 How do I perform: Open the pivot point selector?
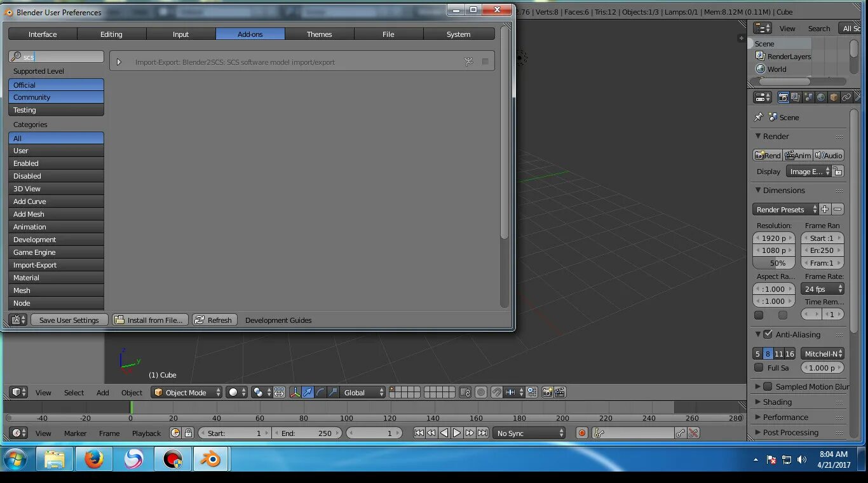261,393
